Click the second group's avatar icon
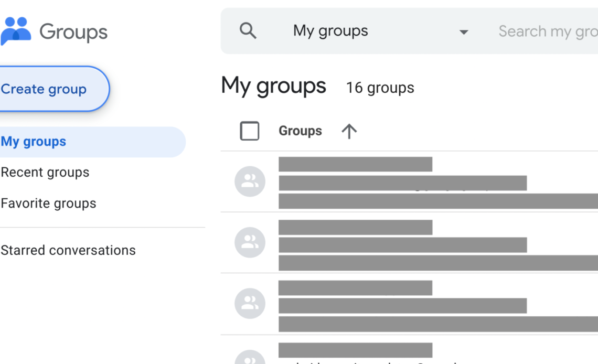The width and height of the screenshot is (598, 364). pyautogui.click(x=250, y=242)
